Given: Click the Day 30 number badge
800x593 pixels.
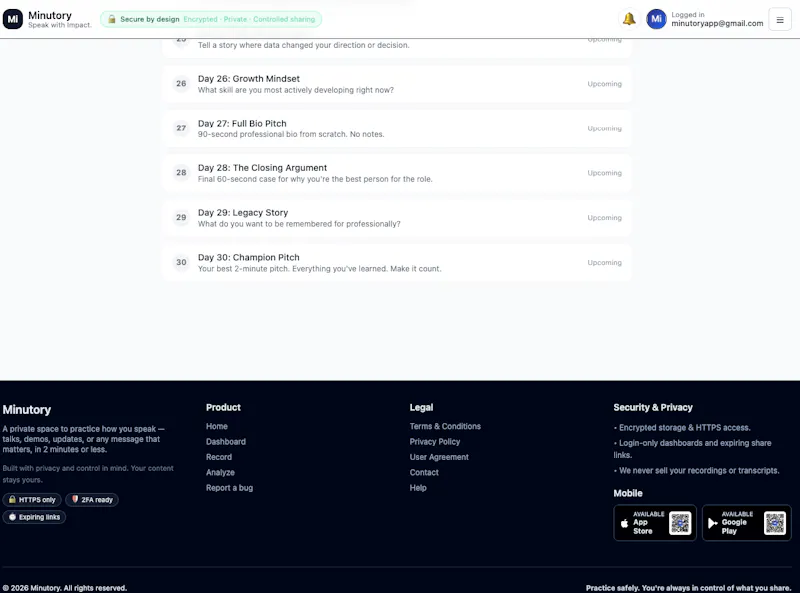Looking at the screenshot, I should (x=181, y=262).
